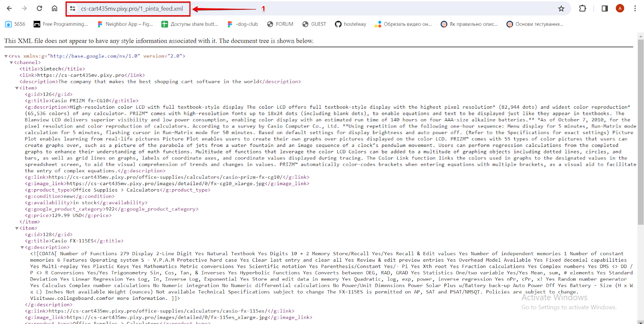Click the g:id value 128

click(x=47, y=235)
